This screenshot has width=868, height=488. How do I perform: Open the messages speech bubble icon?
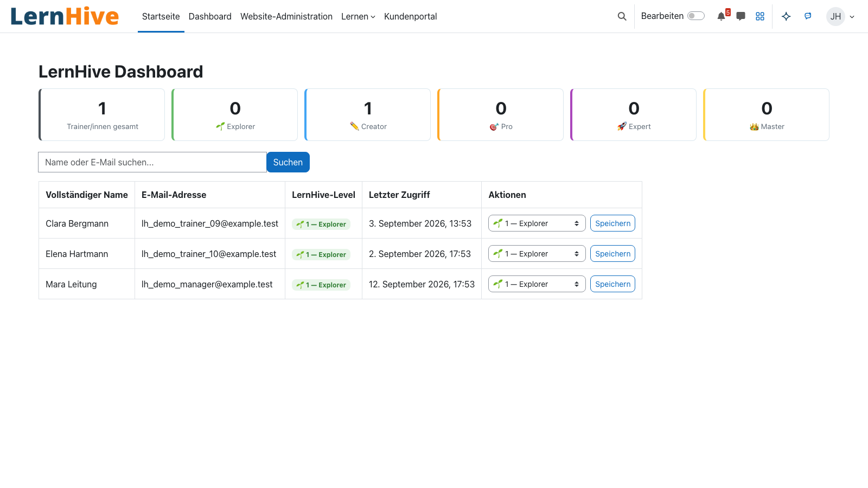point(741,16)
